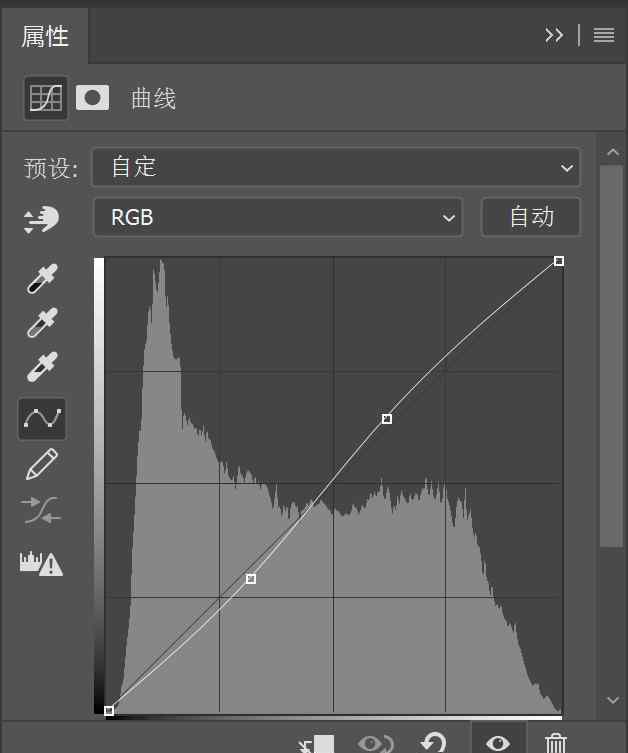Click the view previous state icon
628x753 pixels.
coord(375,743)
